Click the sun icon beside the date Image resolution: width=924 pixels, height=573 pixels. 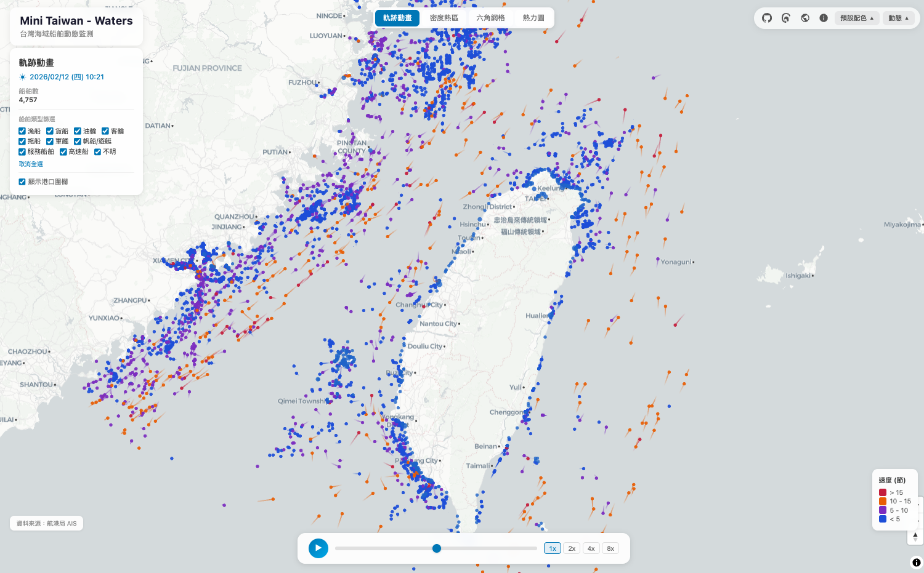point(23,77)
